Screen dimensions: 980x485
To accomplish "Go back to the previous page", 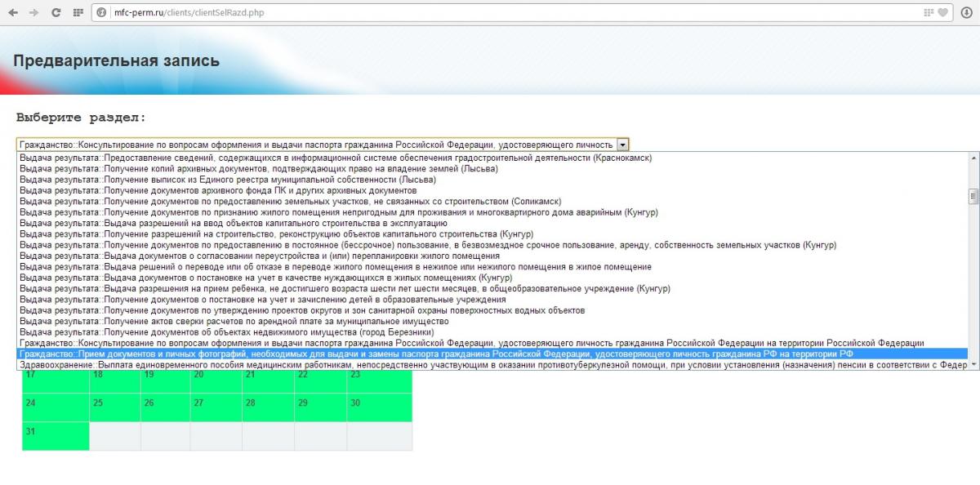I will click(x=13, y=12).
